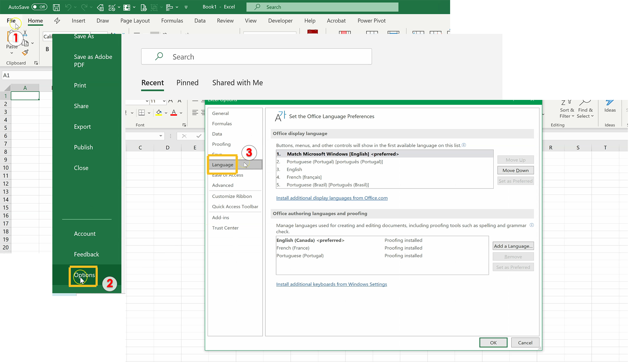Open the Font Color dropdown arrow
This screenshot has height=362, width=644.
pos(180,113)
